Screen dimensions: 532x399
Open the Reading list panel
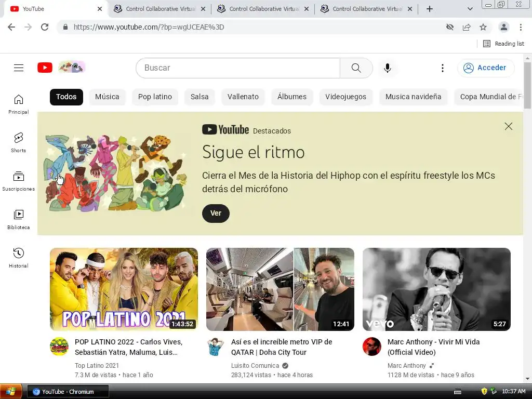point(503,44)
